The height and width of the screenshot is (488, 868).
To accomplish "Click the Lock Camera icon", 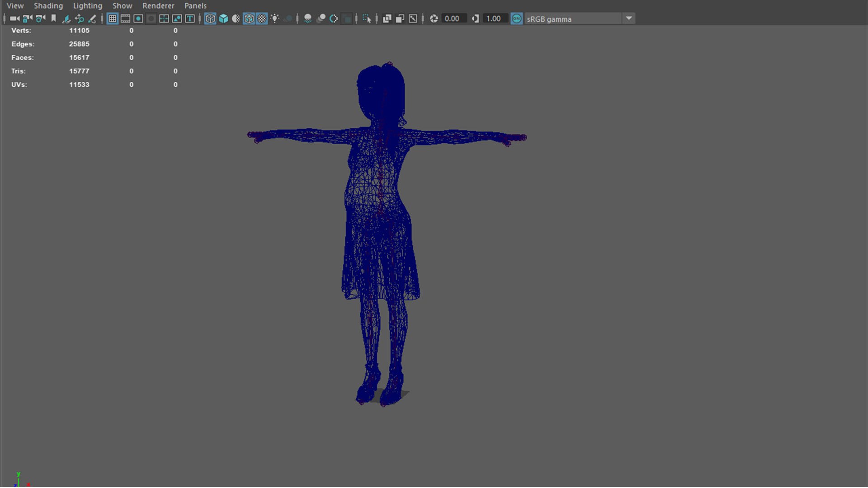I will tap(28, 19).
